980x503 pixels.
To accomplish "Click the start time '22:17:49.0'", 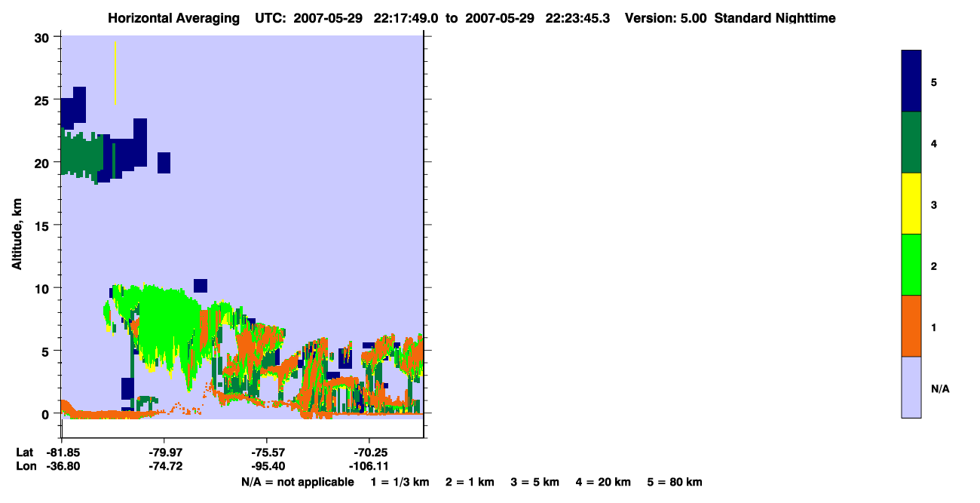I will point(407,18).
